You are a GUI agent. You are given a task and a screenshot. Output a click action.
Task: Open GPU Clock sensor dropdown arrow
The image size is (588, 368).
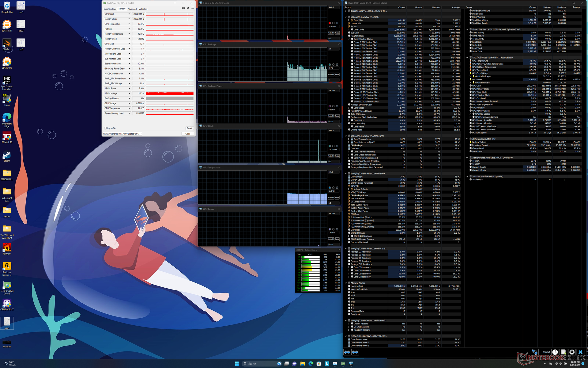129,14
